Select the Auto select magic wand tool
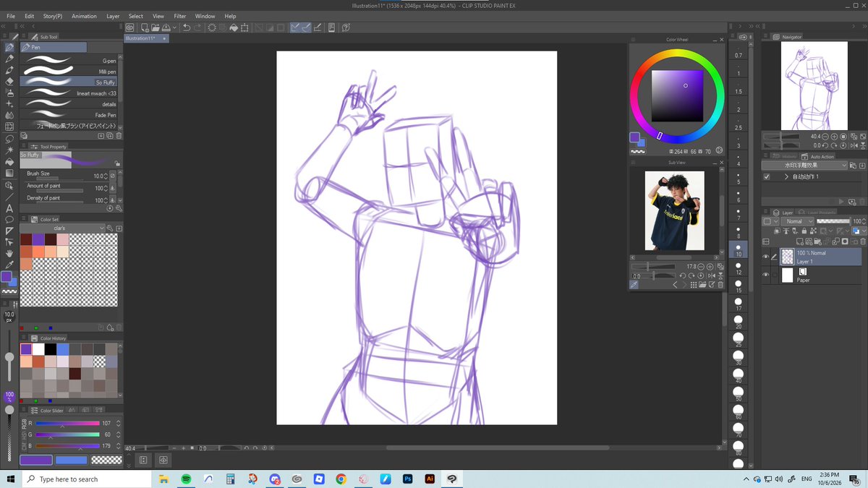Image resolution: width=868 pixels, height=488 pixels. point(9,150)
